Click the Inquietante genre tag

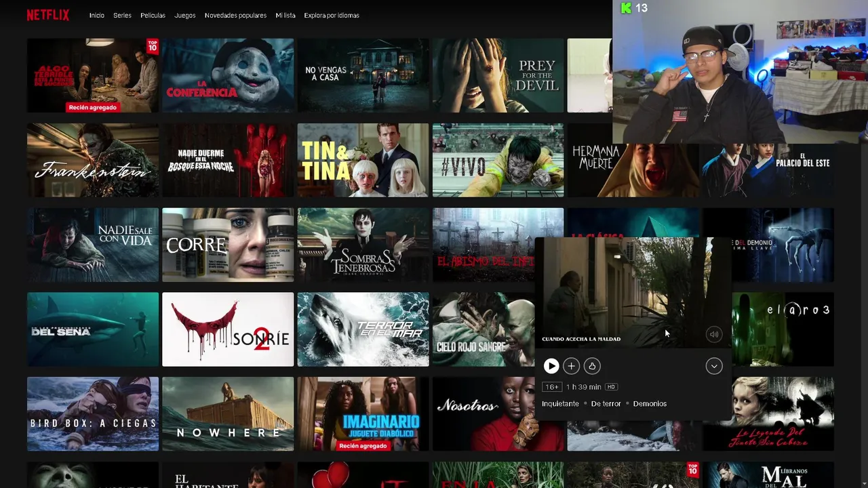(x=560, y=403)
